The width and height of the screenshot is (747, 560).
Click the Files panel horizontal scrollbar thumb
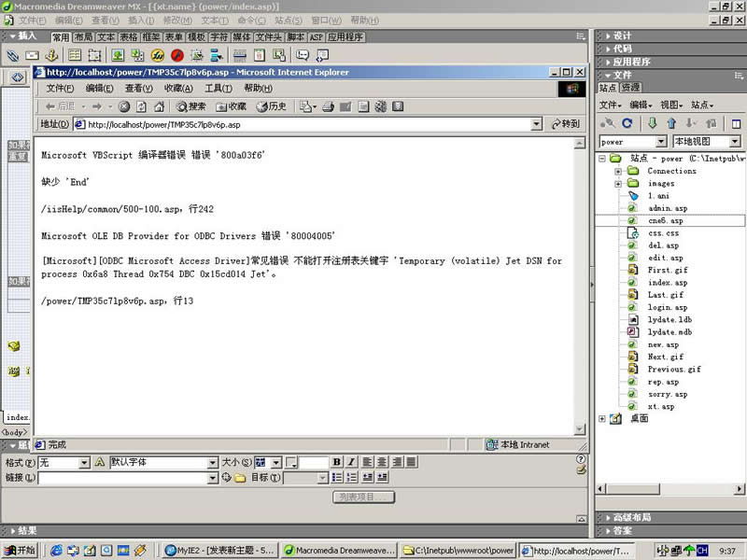pyautogui.click(x=633, y=488)
